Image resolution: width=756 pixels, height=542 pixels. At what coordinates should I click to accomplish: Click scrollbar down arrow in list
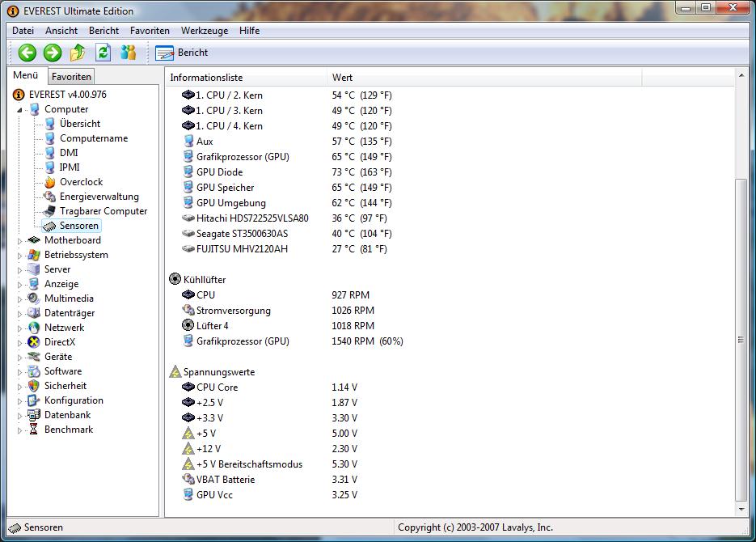point(741,509)
